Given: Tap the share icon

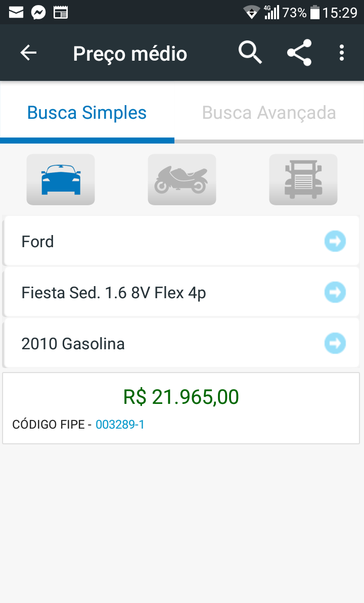Looking at the screenshot, I should point(299,52).
